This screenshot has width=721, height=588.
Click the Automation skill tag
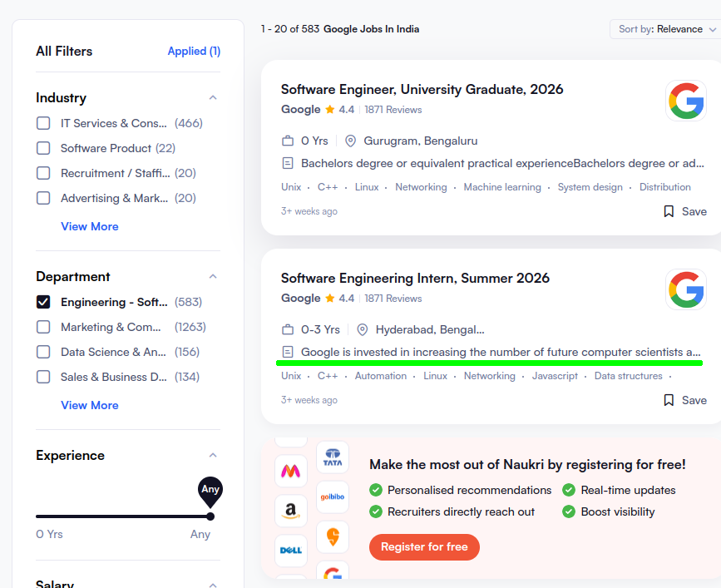click(x=380, y=376)
